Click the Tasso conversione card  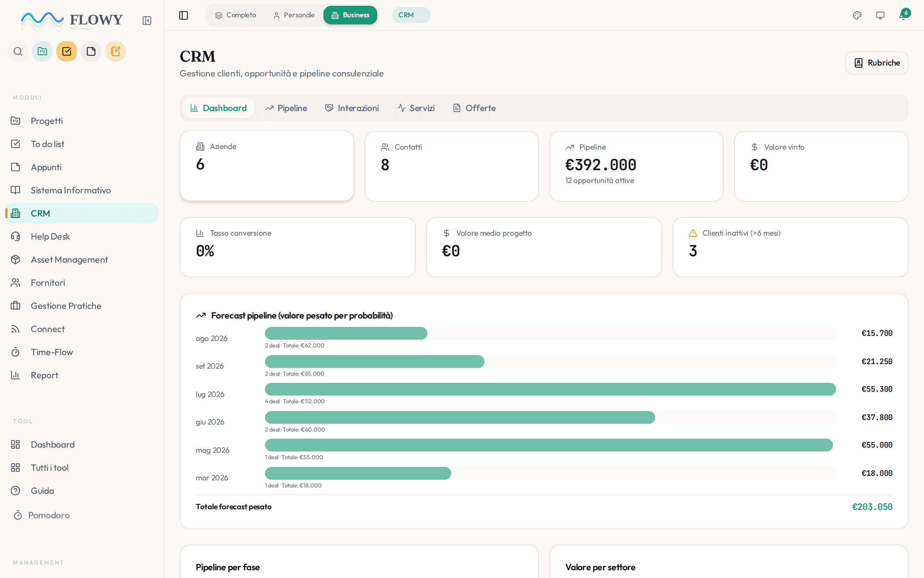point(298,247)
